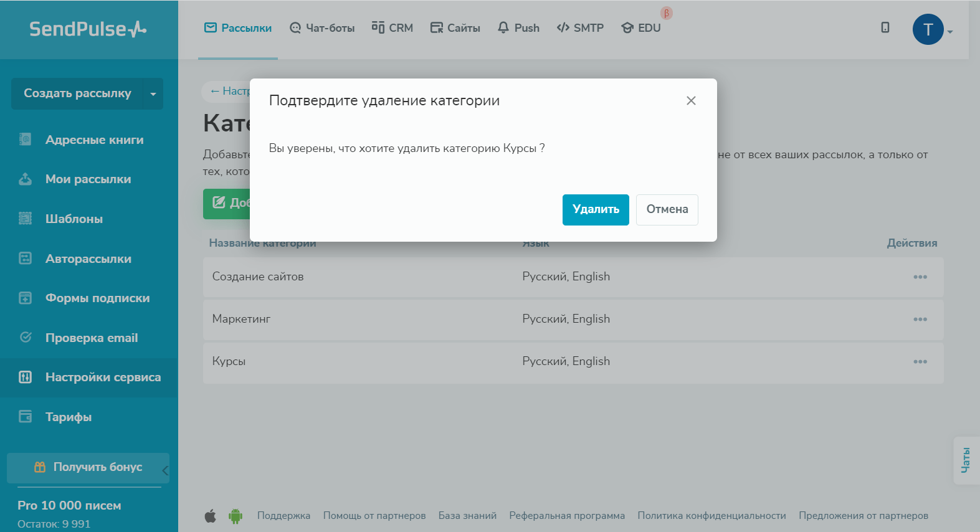Click the Формы подписки sidebar icon

[26, 298]
